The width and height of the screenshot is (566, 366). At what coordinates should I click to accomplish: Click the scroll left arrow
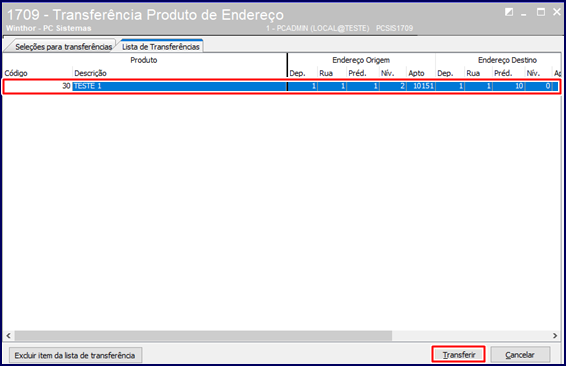(x=9, y=336)
